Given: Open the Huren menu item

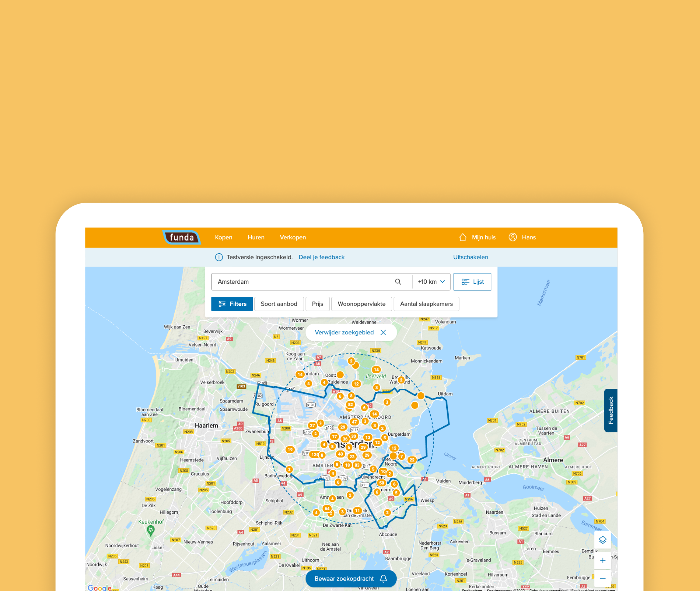Looking at the screenshot, I should pyautogui.click(x=256, y=237).
